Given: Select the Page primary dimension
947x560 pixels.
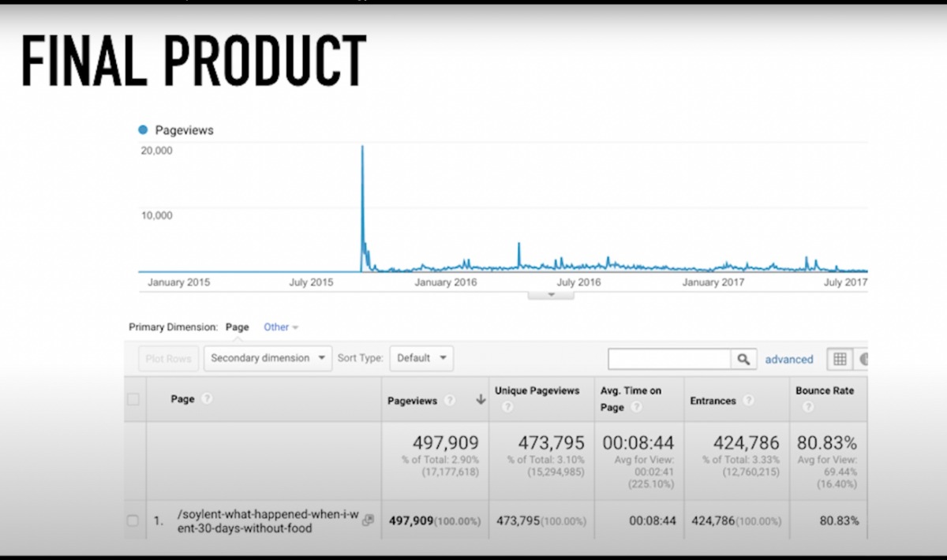Looking at the screenshot, I should pyautogui.click(x=237, y=327).
